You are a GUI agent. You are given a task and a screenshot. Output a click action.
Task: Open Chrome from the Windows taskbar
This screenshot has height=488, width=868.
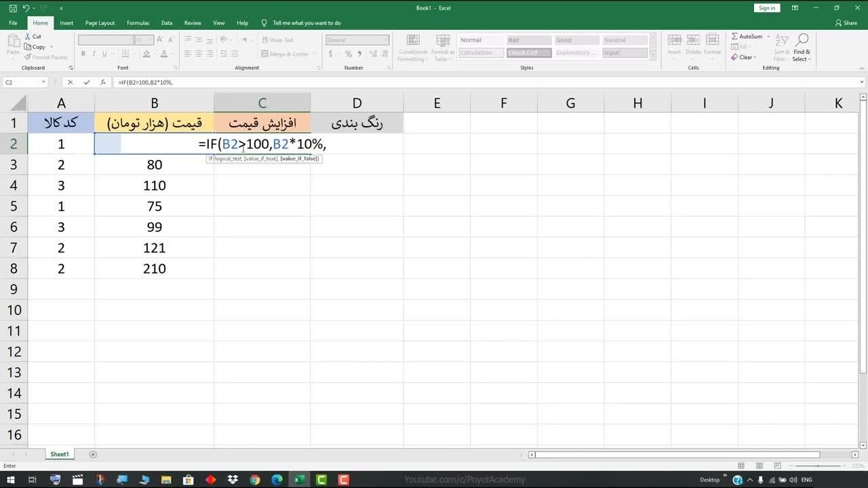coord(255,480)
